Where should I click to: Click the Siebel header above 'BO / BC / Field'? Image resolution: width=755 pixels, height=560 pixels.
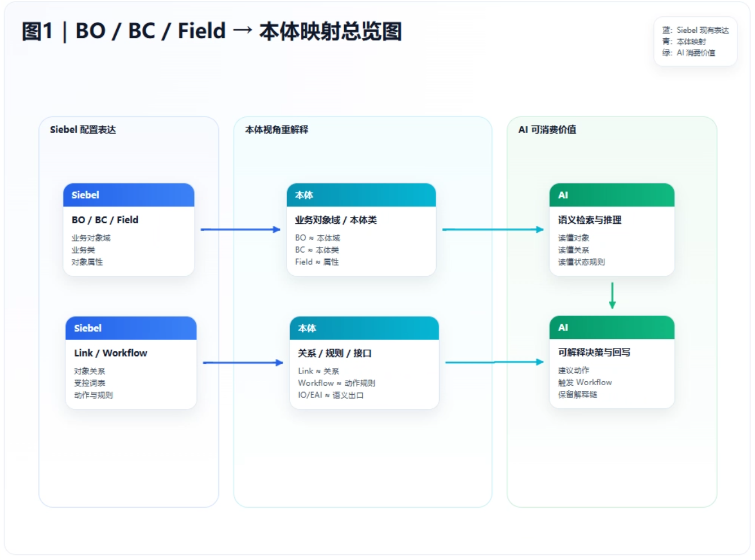pos(129,195)
